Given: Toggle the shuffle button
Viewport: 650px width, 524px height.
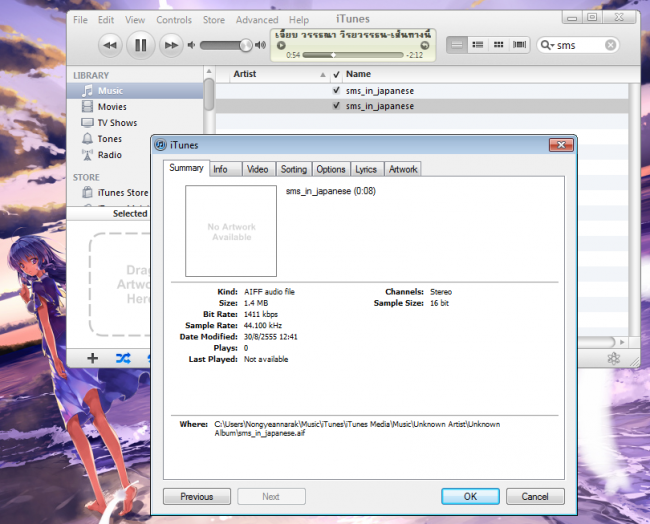Looking at the screenshot, I should pyautogui.click(x=123, y=358).
